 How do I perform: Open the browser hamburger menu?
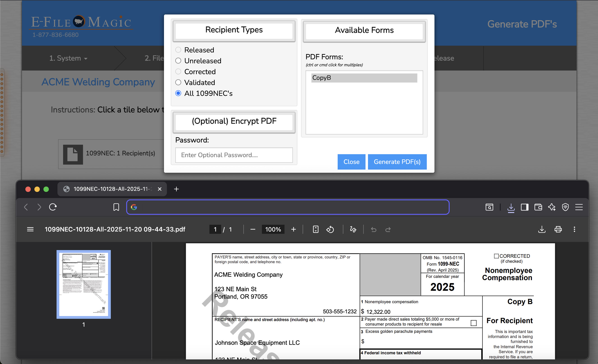(x=579, y=207)
